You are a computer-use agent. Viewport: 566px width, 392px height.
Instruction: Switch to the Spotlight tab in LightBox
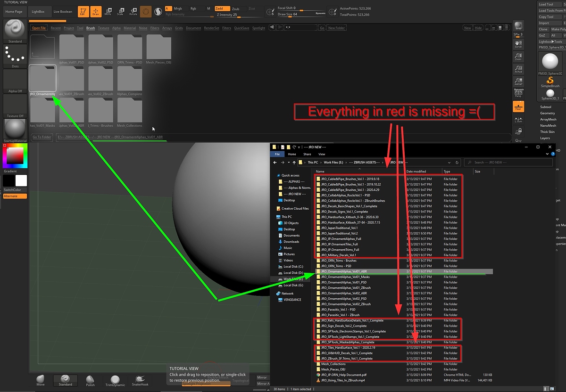pos(259,28)
